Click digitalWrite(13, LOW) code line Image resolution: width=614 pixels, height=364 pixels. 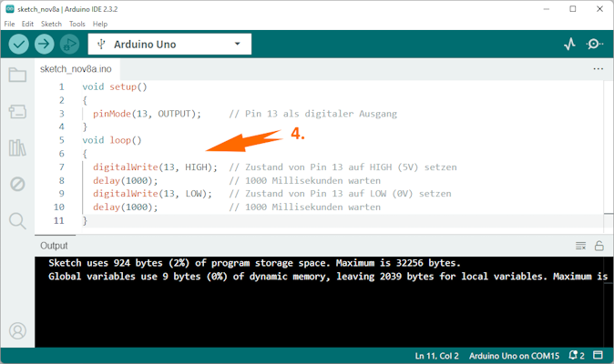pos(152,194)
